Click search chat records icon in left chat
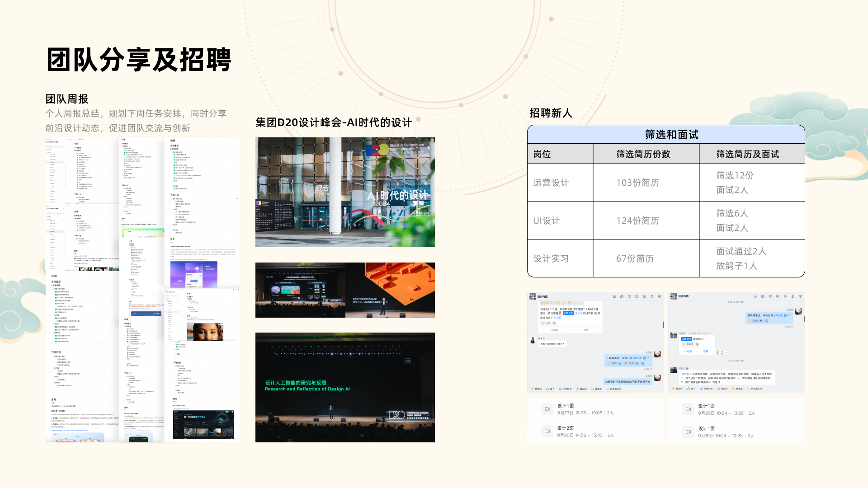The image size is (868, 488). (x=644, y=296)
